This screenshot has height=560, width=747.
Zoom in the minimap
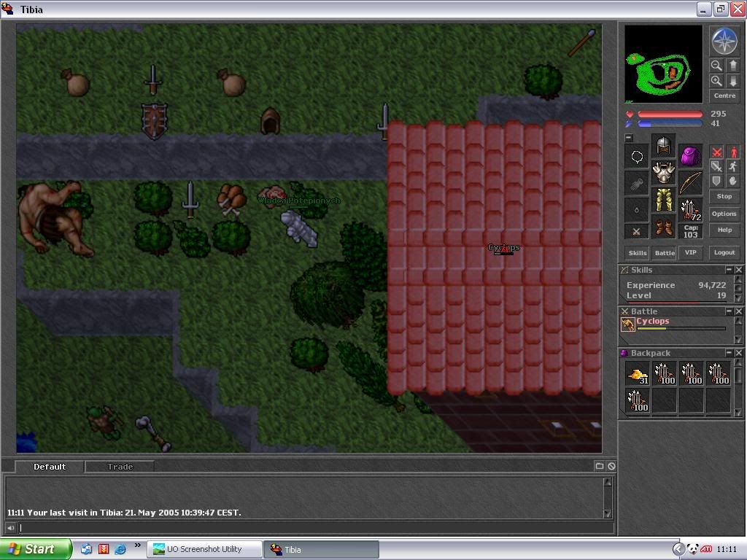pyautogui.click(x=716, y=80)
